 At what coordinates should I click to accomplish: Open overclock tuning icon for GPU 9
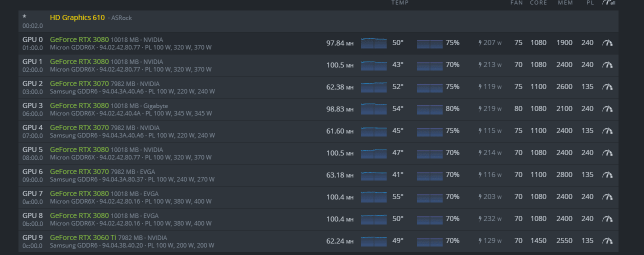[607, 241]
